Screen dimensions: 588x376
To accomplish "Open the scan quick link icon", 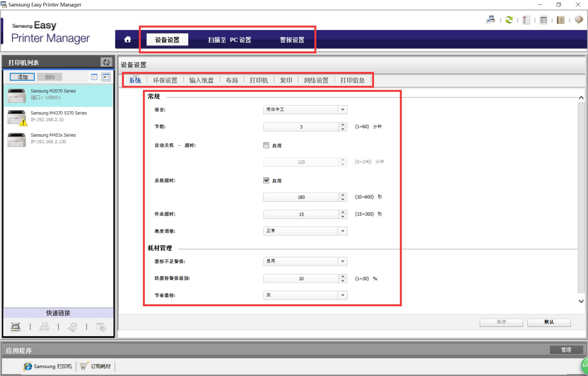I will pyautogui.click(x=16, y=326).
